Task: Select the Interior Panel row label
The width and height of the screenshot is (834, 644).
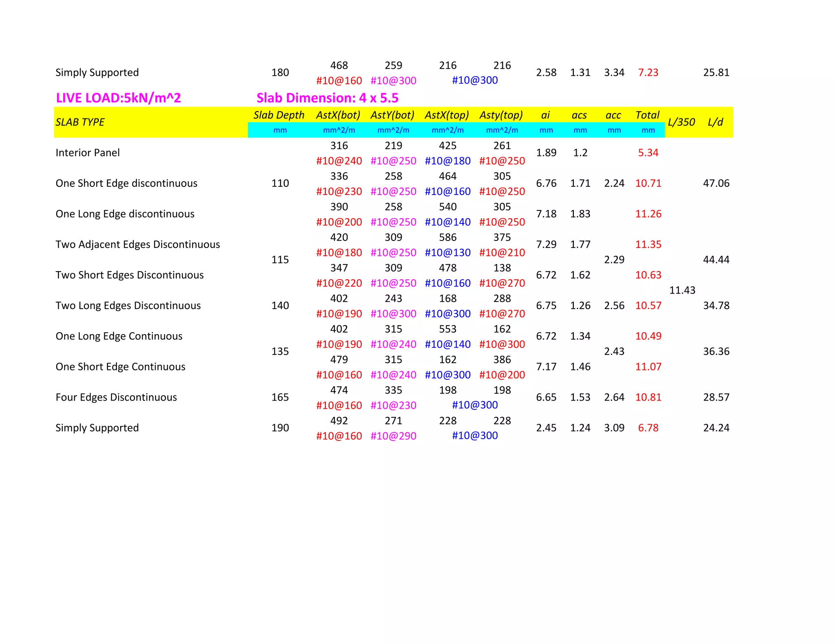Action: (x=88, y=153)
